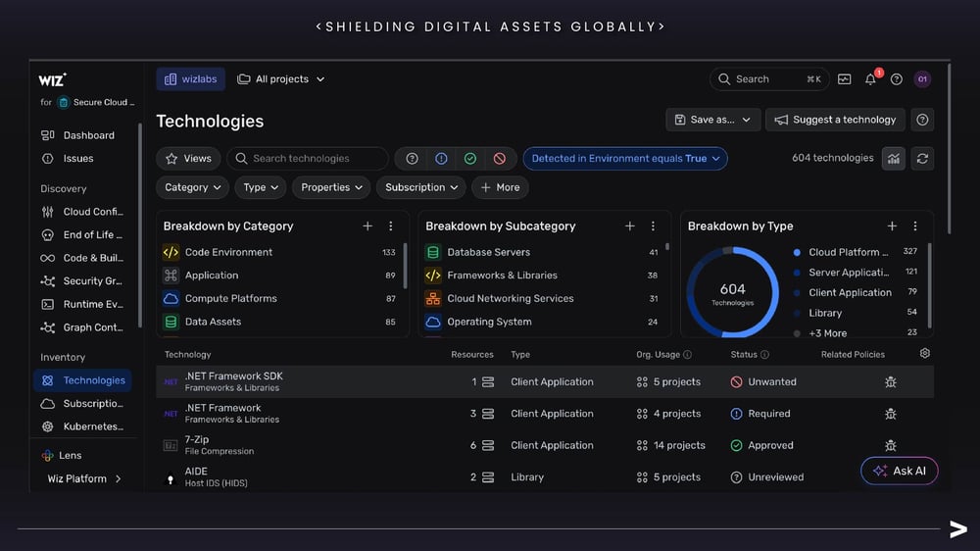Open the help question mark icon in top bar
The image size is (980, 551).
(897, 79)
